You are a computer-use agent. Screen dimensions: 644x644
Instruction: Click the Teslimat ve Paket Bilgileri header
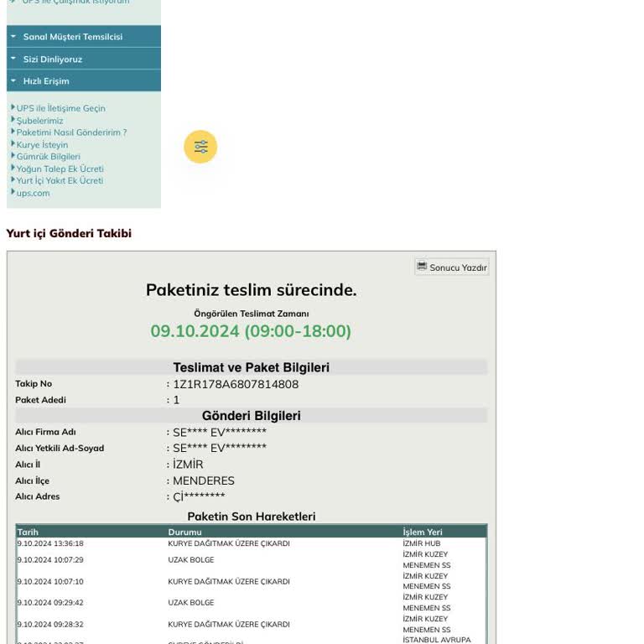click(x=252, y=367)
